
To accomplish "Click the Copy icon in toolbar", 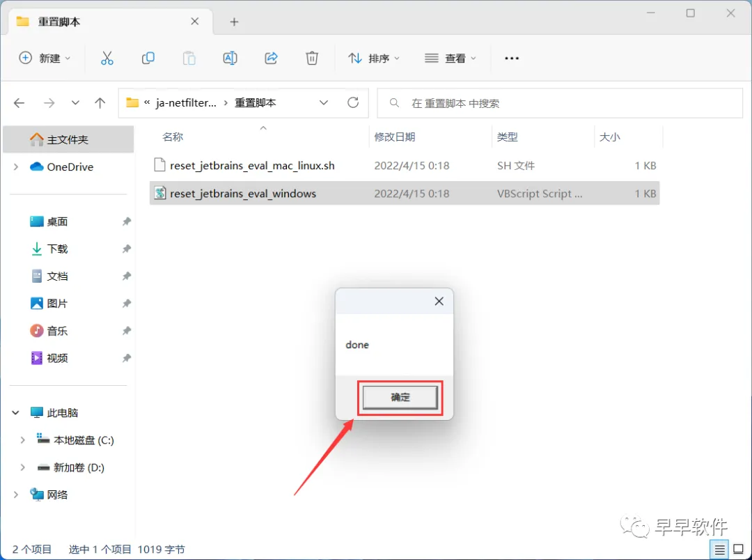I will pos(148,58).
